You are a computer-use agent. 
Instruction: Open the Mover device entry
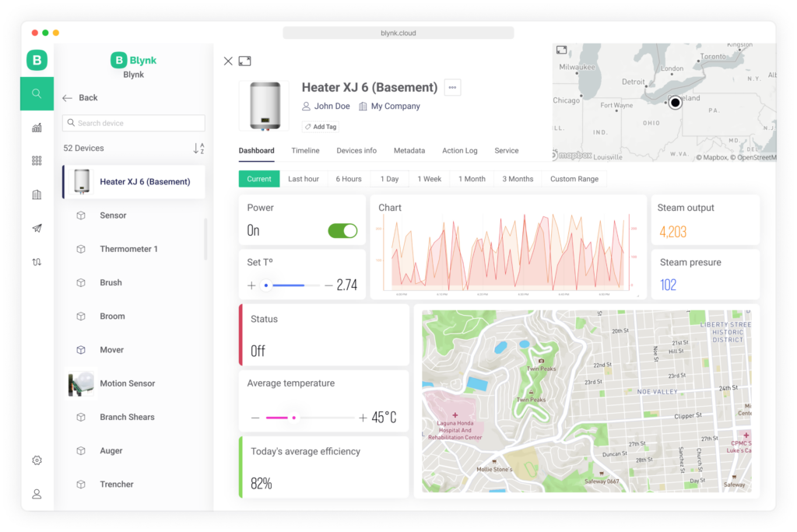click(112, 349)
